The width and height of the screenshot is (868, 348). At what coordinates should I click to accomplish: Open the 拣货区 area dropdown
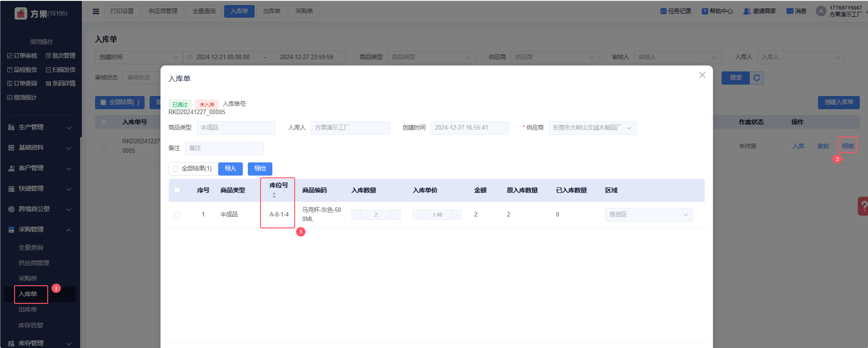click(648, 215)
